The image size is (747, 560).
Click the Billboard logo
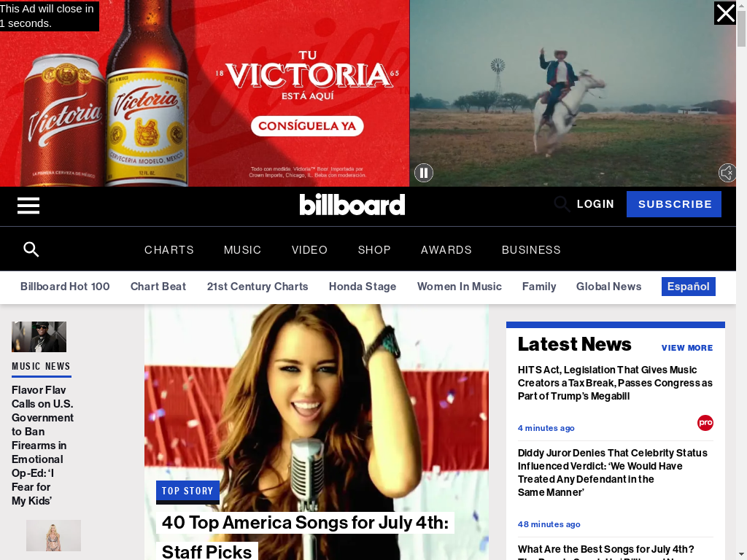tap(352, 204)
